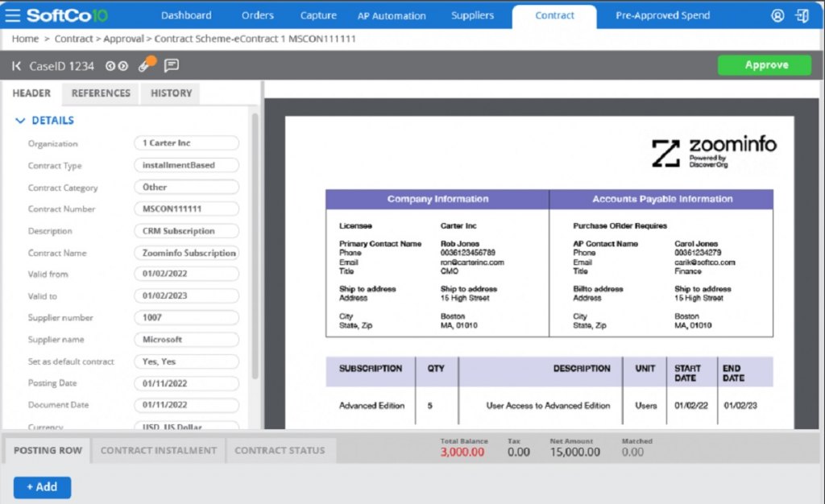Image resolution: width=825 pixels, height=504 pixels.
Task: Select the POSTING ROW tab
Action: pyautogui.click(x=48, y=450)
